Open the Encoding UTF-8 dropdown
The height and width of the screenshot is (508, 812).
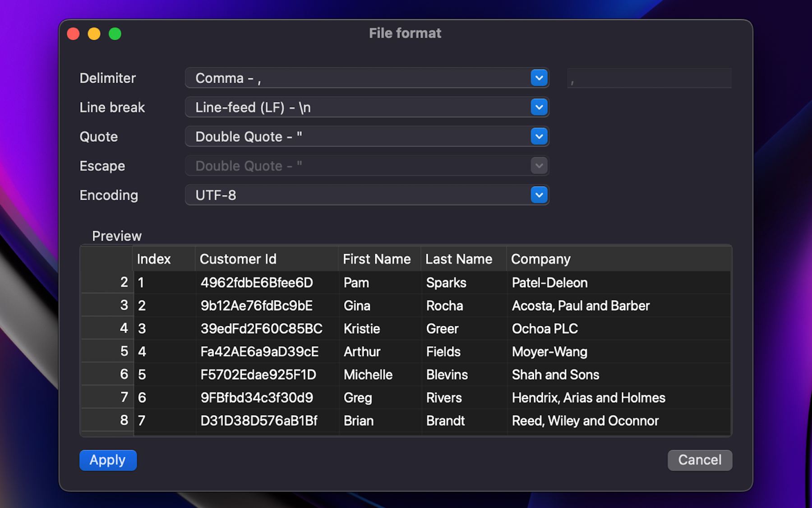pyautogui.click(x=366, y=195)
